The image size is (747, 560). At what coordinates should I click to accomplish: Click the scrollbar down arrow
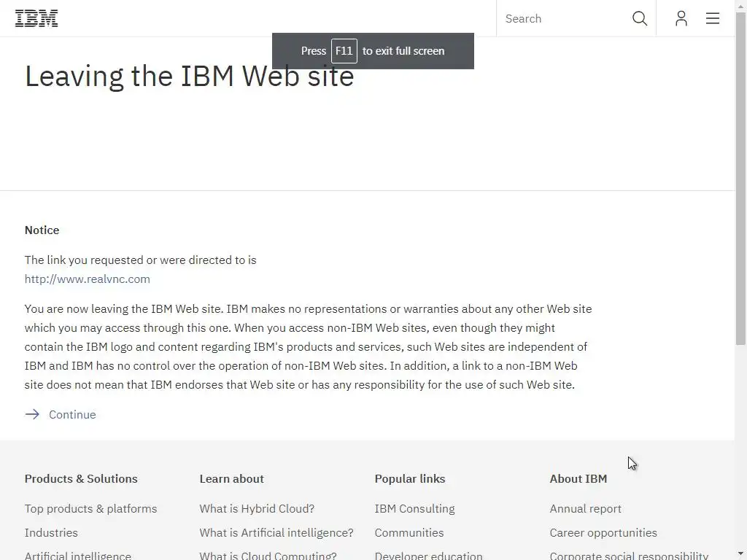click(741, 554)
